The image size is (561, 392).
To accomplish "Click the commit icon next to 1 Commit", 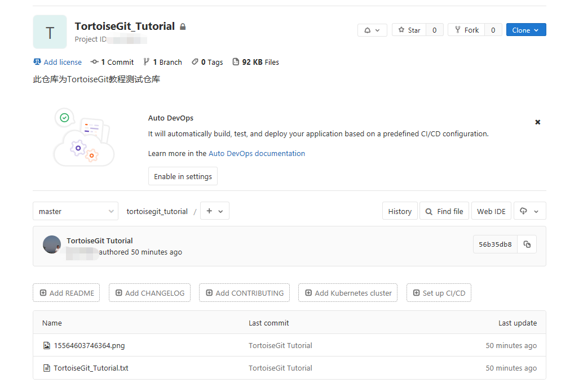I will click(94, 62).
